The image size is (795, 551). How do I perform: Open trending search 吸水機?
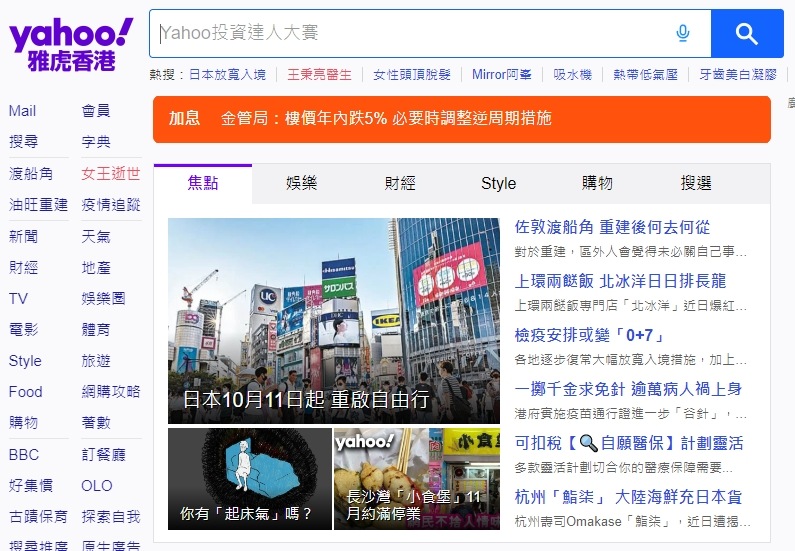tap(572, 75)
